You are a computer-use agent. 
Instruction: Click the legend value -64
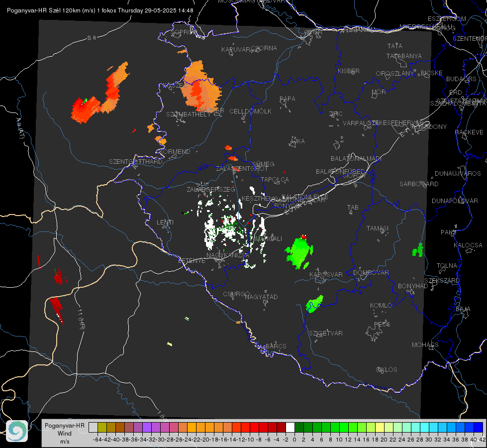tap(97, 440)
